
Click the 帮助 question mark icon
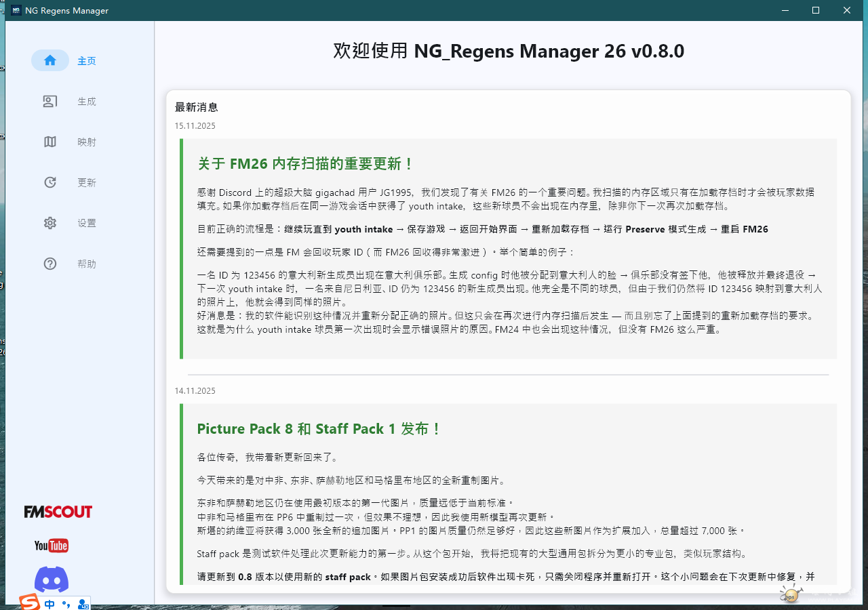[x=50, y=264]
